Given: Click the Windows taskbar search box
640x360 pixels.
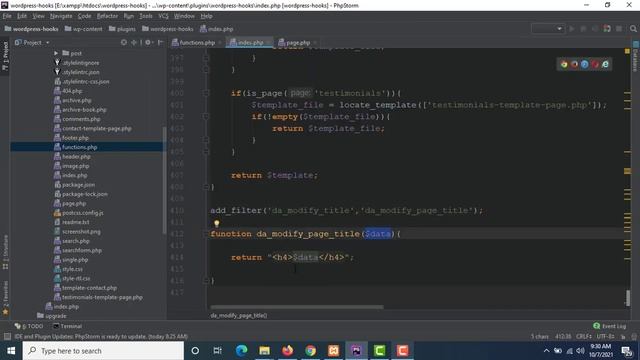Looking at the screenshot, I should point(103,351).
